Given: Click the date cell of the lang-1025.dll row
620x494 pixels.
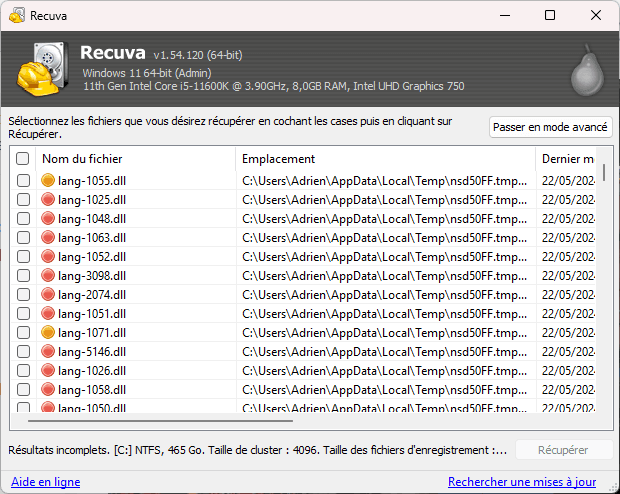Looking at the screenshot, I should pos(568,200).
